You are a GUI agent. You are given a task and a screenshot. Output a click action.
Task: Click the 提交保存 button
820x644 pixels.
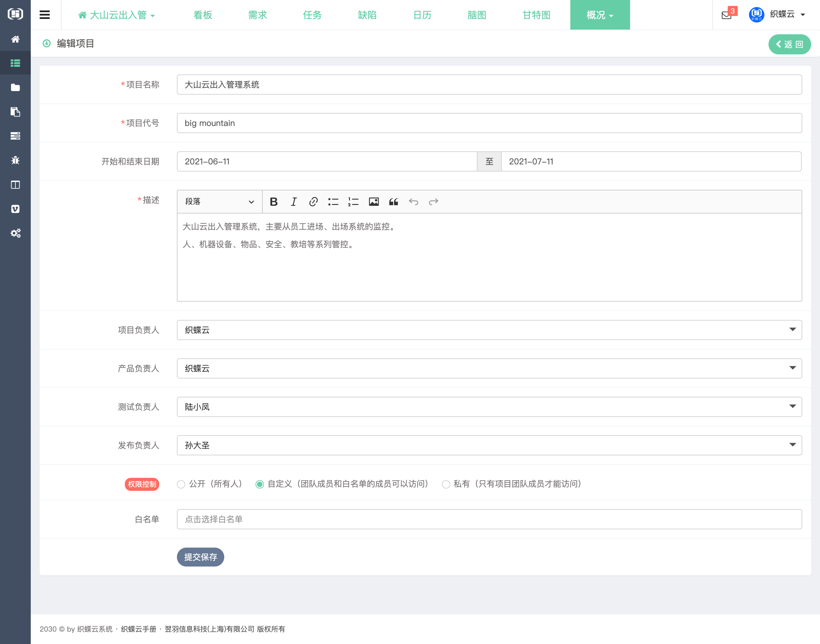pos(200,557)
